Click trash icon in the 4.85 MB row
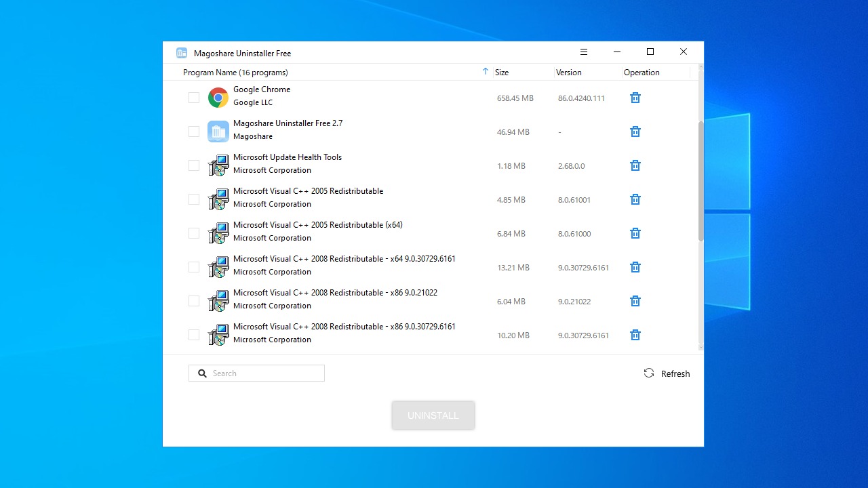The width and height of the screenshot is (868, 488). coord(635,200)
